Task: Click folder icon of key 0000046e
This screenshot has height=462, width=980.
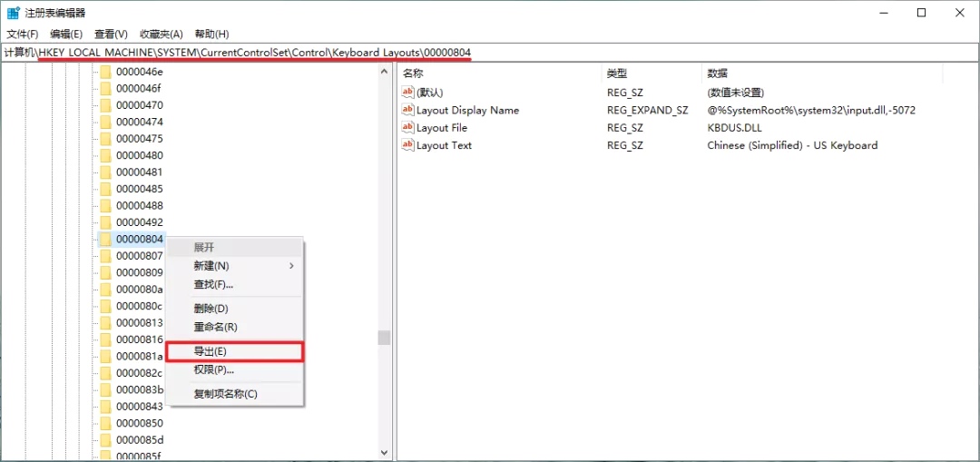Action: (x=105, y=72)
